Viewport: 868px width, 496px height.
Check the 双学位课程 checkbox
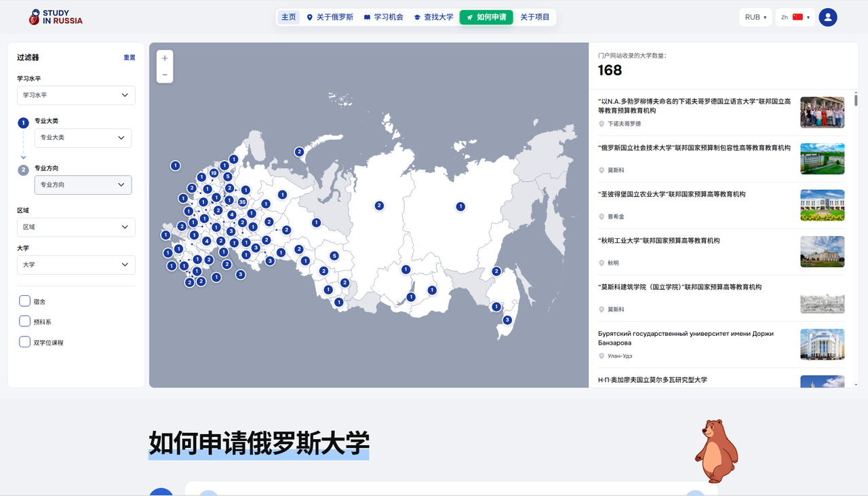pos(24,342)
